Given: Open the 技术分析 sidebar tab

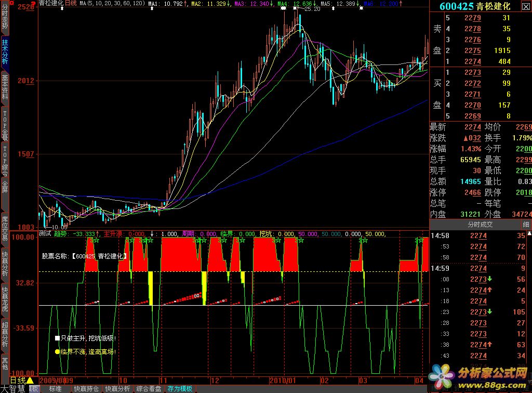Looking at the screenshot, I should point(5,50).
